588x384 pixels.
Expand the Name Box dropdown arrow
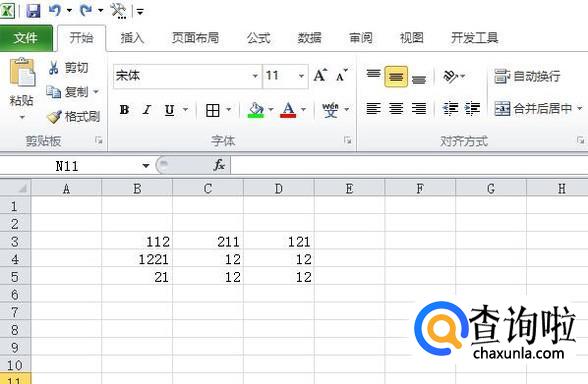coord(146,165)
